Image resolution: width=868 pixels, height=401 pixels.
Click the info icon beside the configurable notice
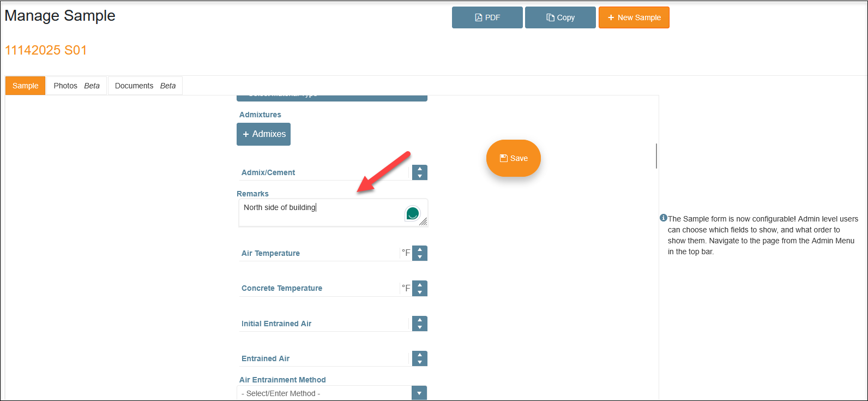663,218
